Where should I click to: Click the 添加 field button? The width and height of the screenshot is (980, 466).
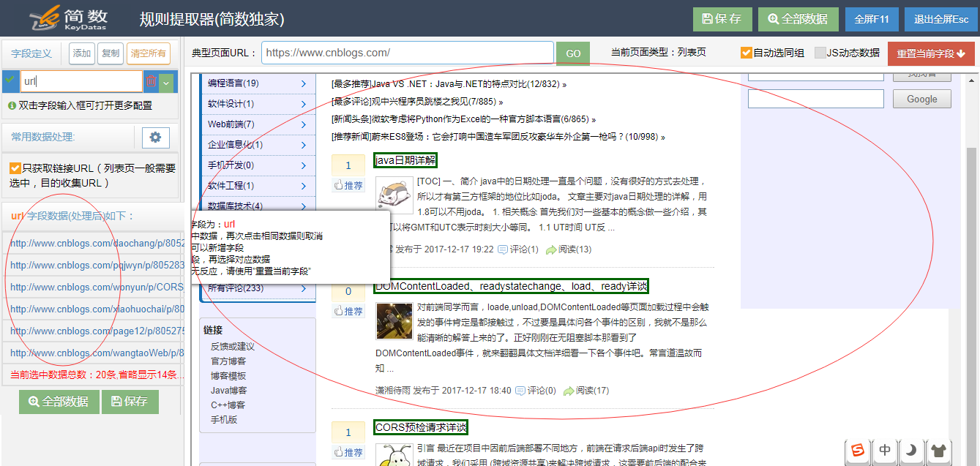coord(82,53)
